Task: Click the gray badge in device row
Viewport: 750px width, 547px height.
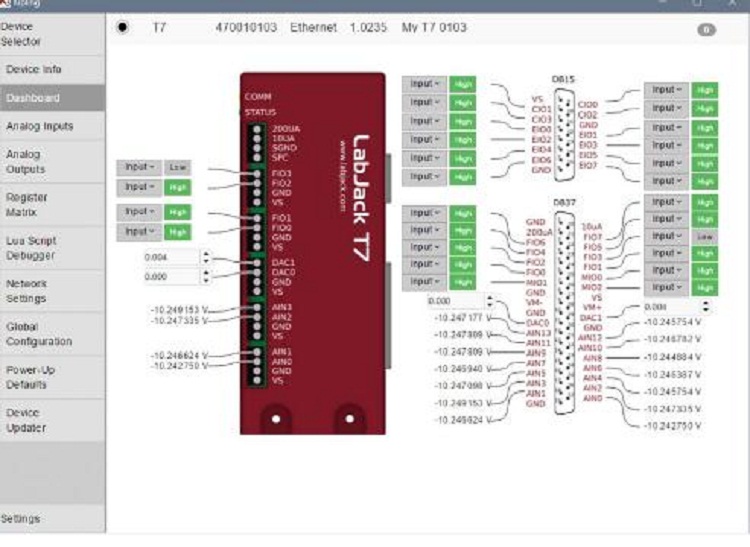Action: point(706,30)
